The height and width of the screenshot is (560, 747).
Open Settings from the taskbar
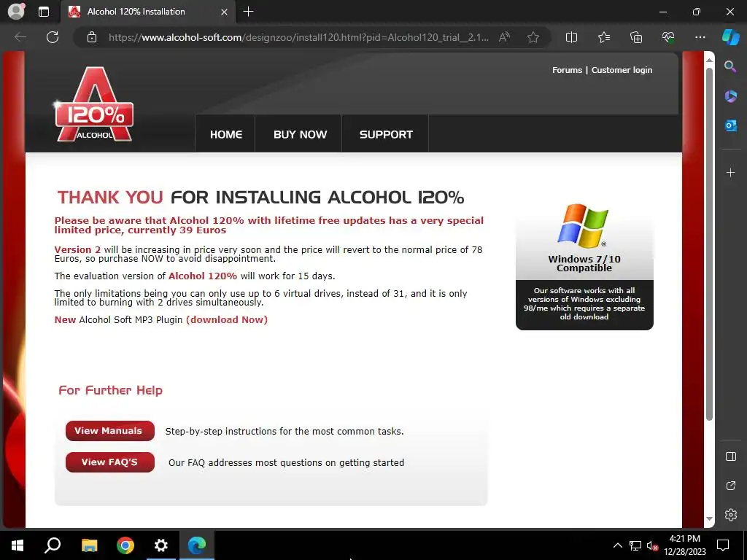click(161, 545)
